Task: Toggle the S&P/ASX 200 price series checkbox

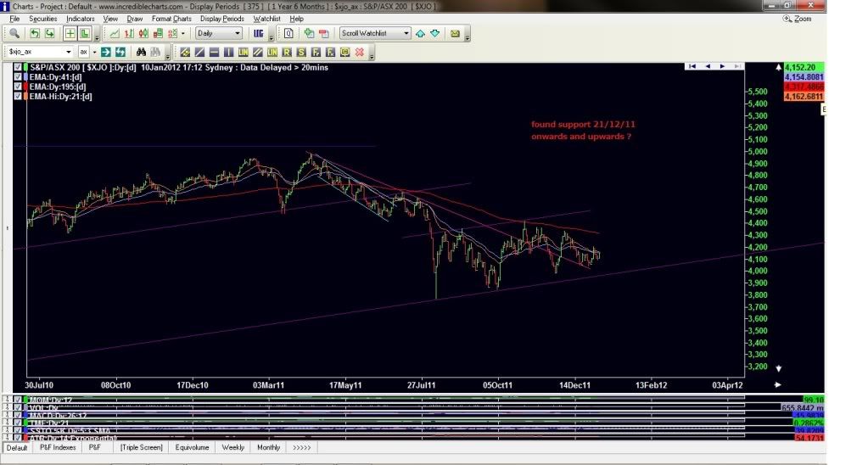Action: pyautogui.click(x=18, y=67)
